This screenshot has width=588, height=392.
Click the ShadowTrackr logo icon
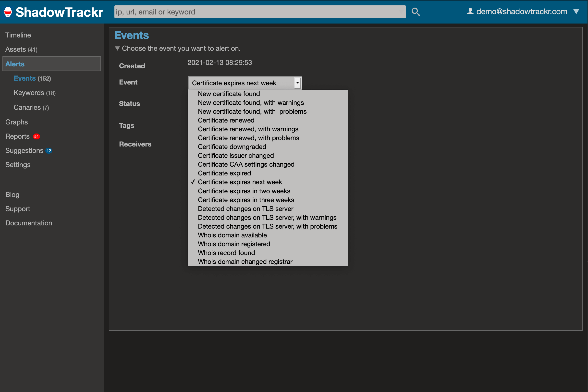(x=8, y=12)
